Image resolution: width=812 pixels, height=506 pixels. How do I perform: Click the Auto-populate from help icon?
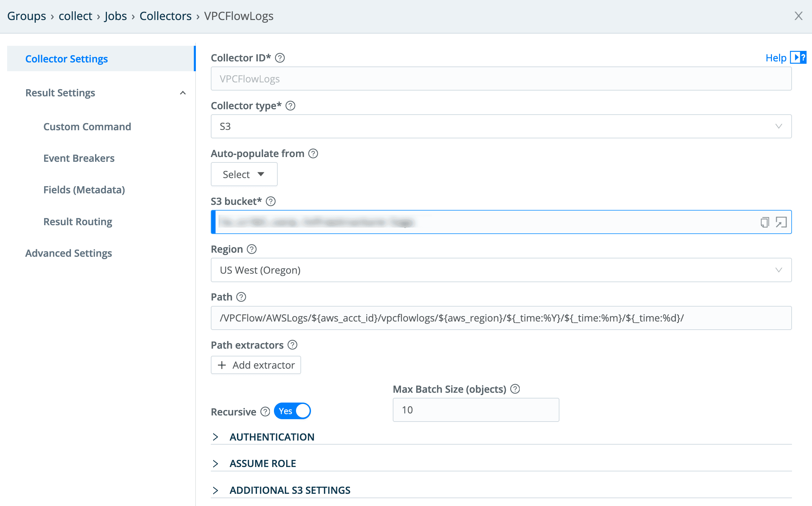(x=313, y=153)
